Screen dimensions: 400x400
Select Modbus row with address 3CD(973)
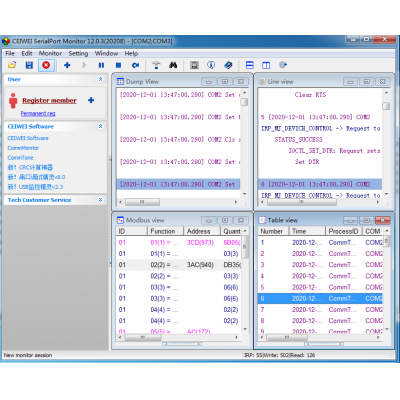click(x=178, y=242)
